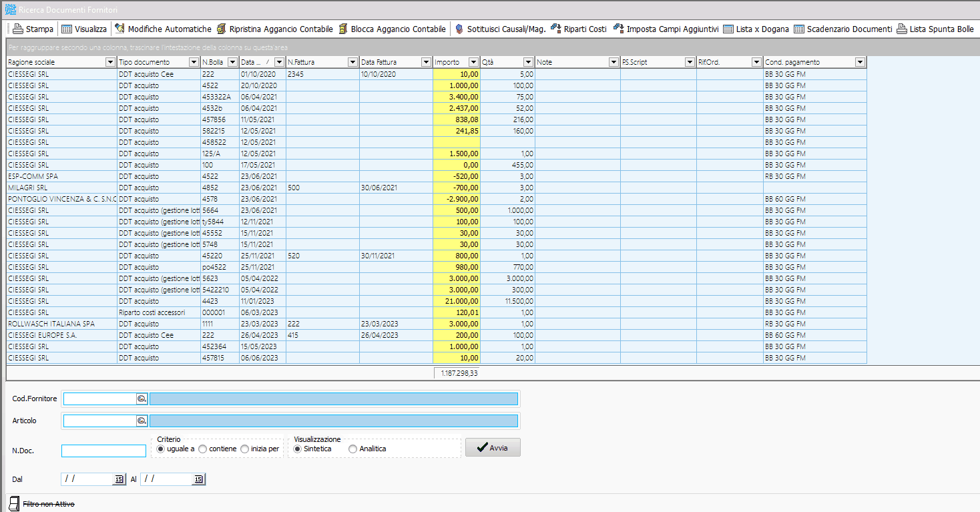Click Modifiche Automatiche in the toolbar

[163, 29]
